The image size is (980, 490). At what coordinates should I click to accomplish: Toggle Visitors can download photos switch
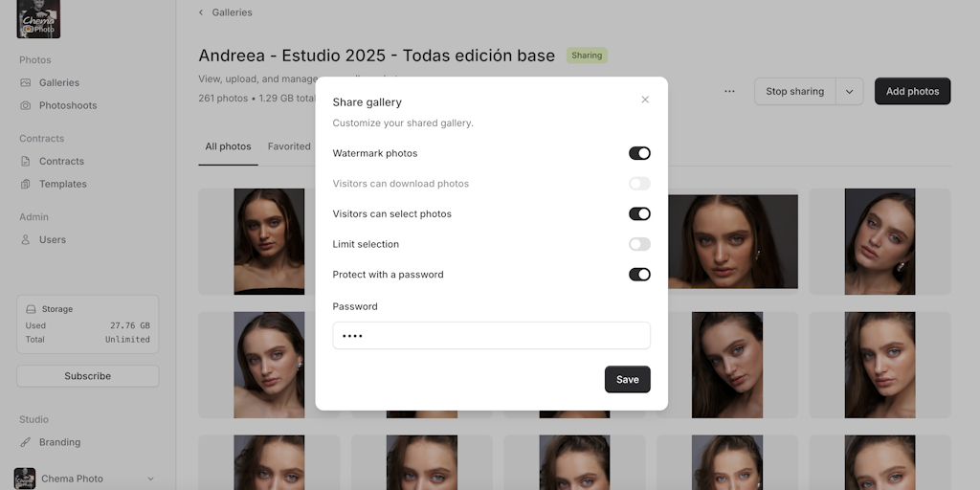pos(639,184)
